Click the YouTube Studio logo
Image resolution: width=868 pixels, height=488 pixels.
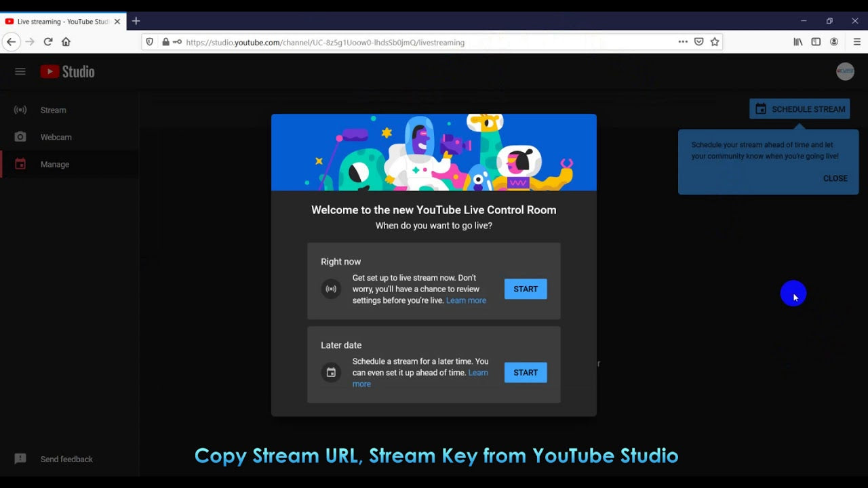pos(67,72)
